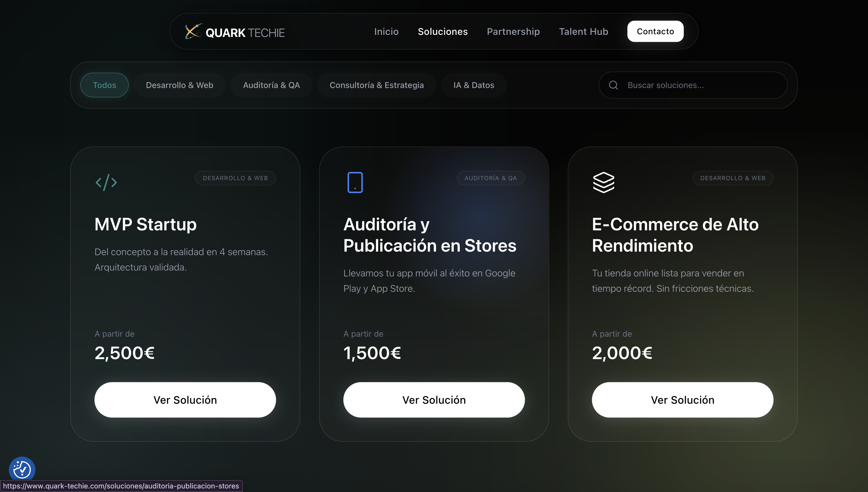Click the Quark Techie logo icon
This screenshot has height=492, width=868.
pos(193,31)
